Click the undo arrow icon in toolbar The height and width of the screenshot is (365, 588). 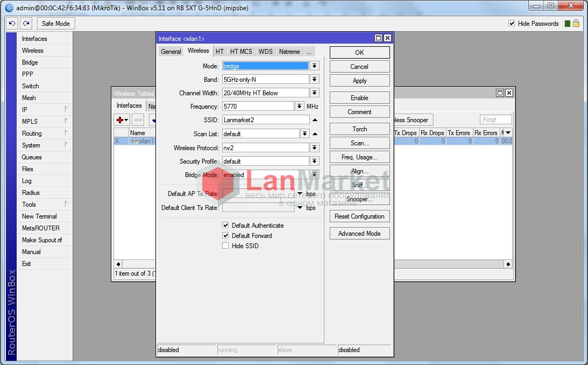(x=12, y=24)
